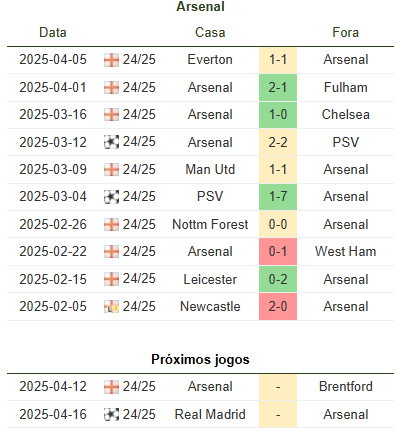Open the red 0-1 West Ham result
This screenshot has height=431, width=397.
(278, 251)
